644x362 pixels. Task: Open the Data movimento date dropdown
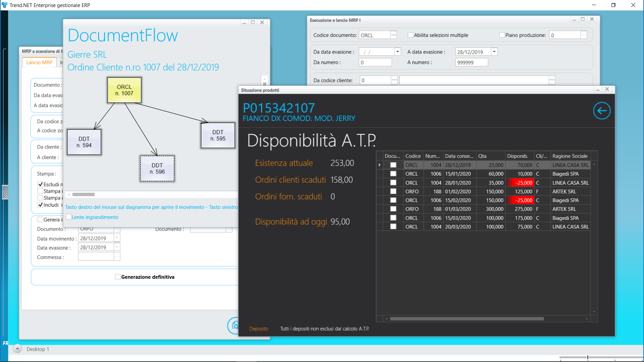117,238
